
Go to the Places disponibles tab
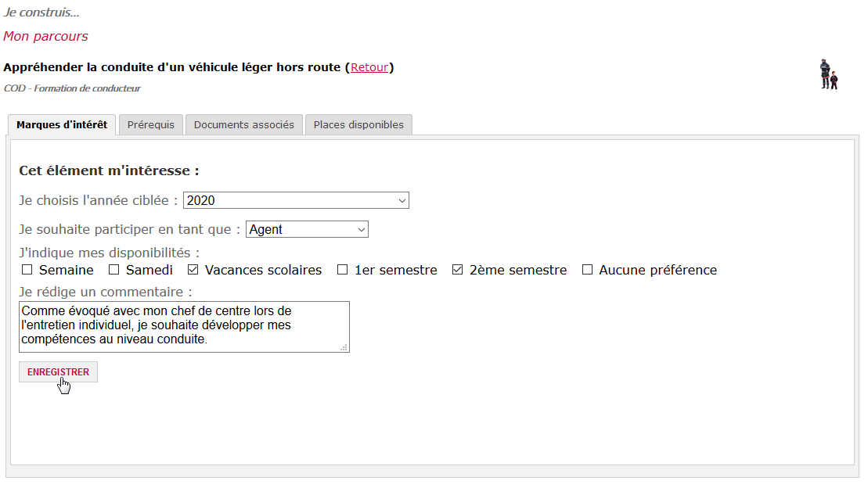[358, 124]
